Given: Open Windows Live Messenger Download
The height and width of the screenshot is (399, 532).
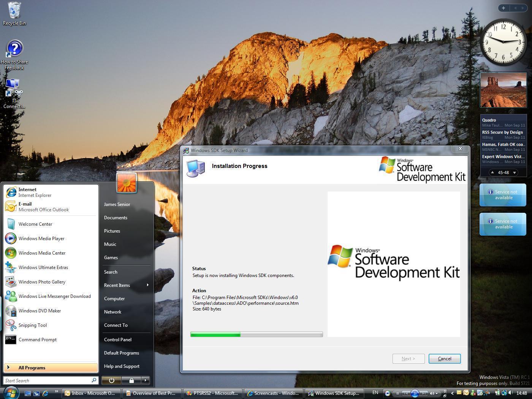Looking at the screenshot, I should [x=51, y=296].
